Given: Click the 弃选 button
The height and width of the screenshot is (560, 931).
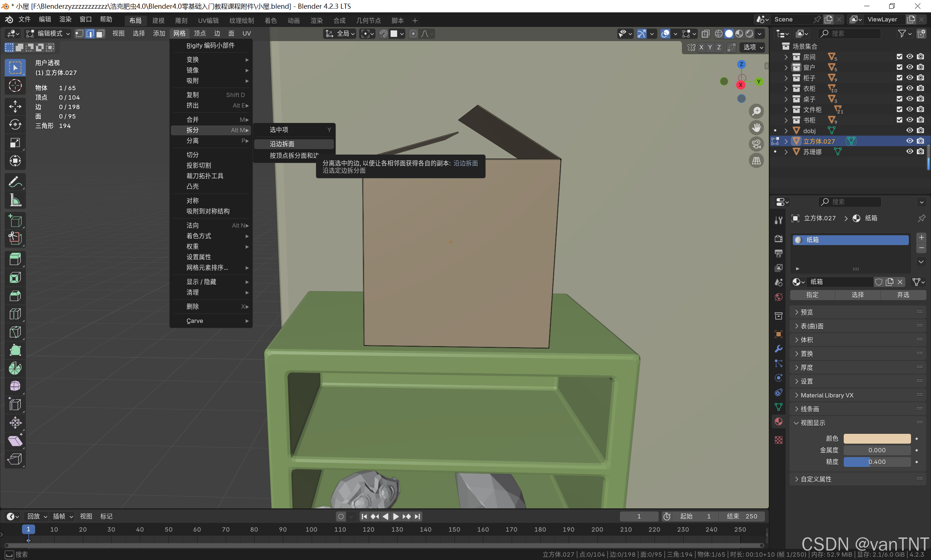Looking at the screenshot, I should point(903,295).
